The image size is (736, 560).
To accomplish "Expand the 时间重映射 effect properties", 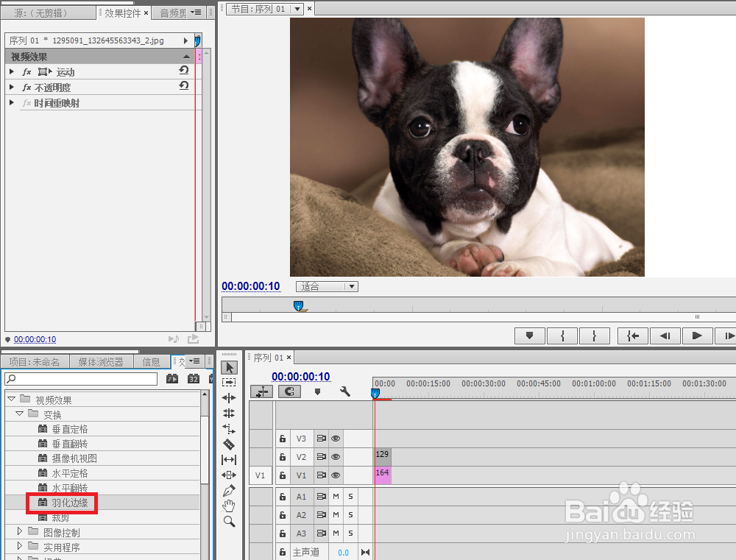I will (12, 102).
